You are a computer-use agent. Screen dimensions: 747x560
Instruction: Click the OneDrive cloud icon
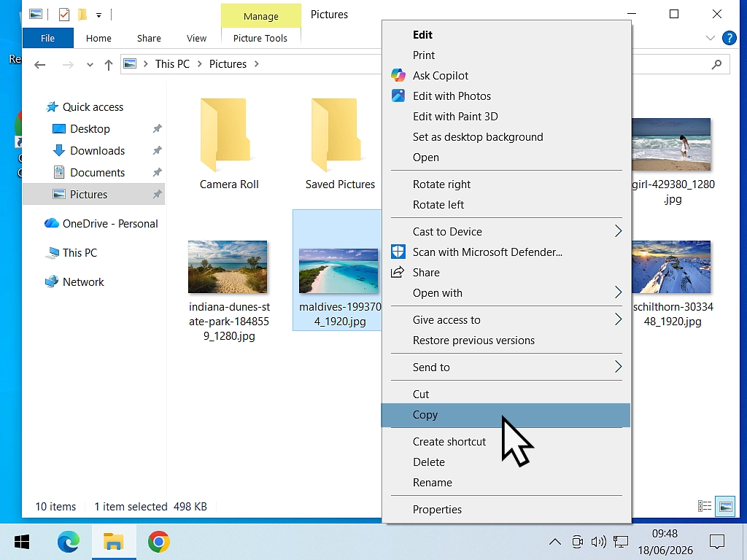click(x=52, y=223)
